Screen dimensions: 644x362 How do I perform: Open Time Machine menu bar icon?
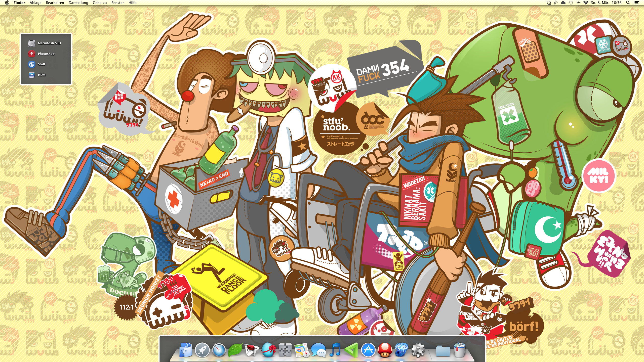571,3
